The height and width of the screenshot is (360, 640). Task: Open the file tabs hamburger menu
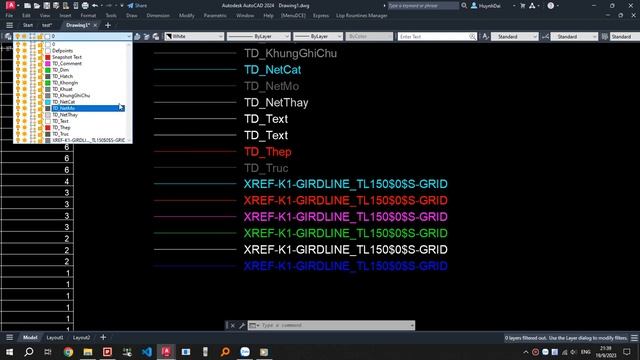[9, 25]
